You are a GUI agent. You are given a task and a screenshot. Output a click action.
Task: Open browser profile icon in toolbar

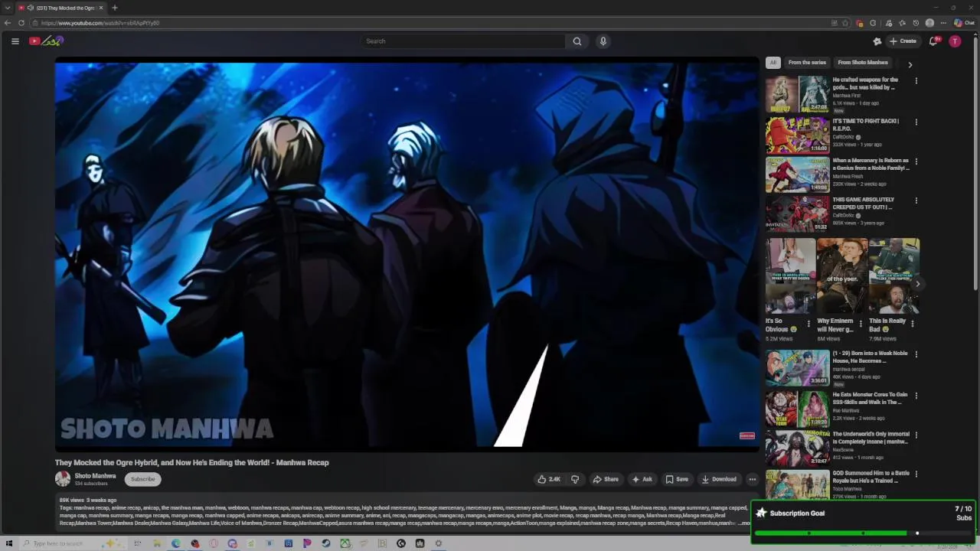click(x=929, y=23)
